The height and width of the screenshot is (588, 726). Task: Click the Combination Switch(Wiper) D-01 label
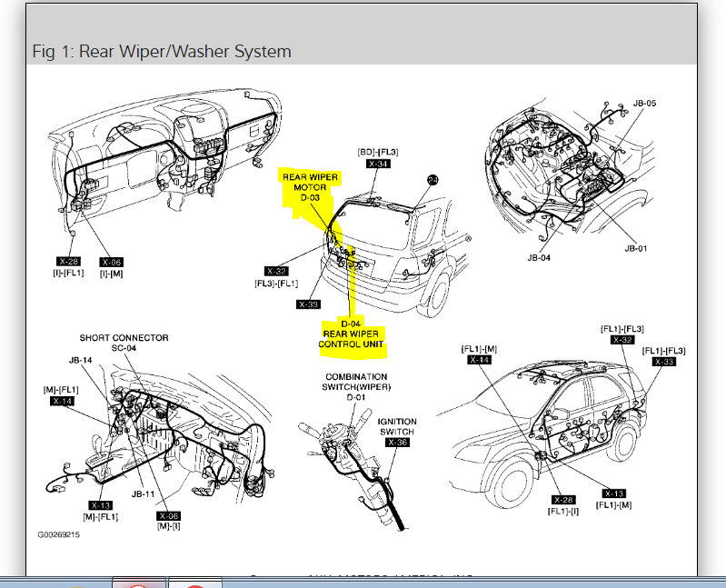[x=356, y=387]
